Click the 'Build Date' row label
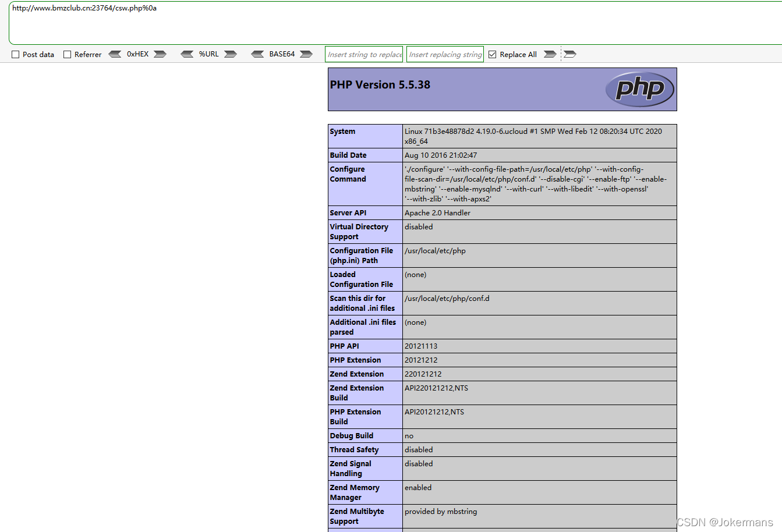This screenshot has width=782, height=532. pyautogui.click(x=348, y=155)
